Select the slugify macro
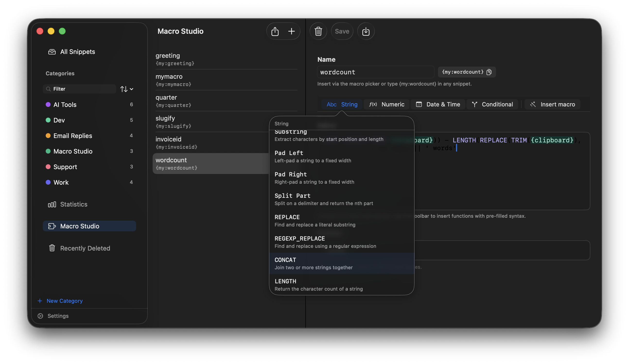Image resolution: width=629 pixels, height=364 pixels. pyautogui.click(x=211, y=122)
